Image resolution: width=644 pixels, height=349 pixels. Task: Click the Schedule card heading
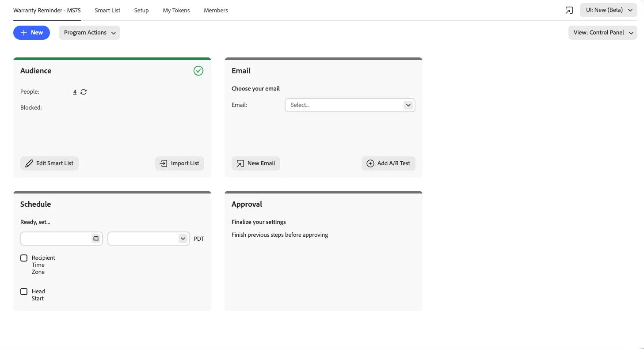click(x=35, y=204)
